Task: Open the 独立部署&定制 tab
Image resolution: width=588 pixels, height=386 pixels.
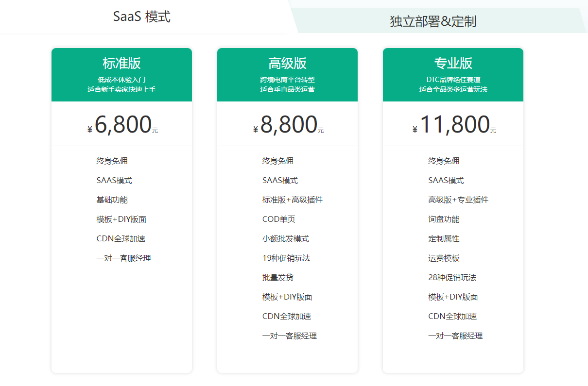Action: pos(432,21)
